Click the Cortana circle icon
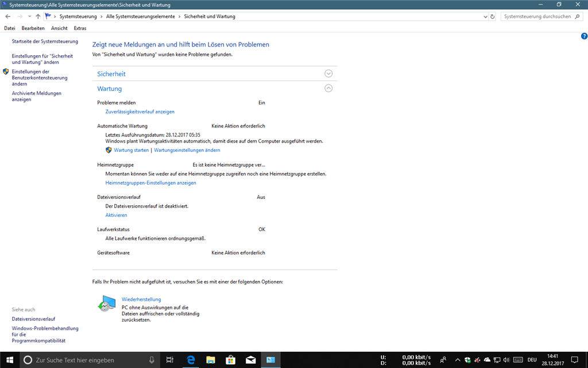Viewport: 588px width, 368px height. (28, 360)
